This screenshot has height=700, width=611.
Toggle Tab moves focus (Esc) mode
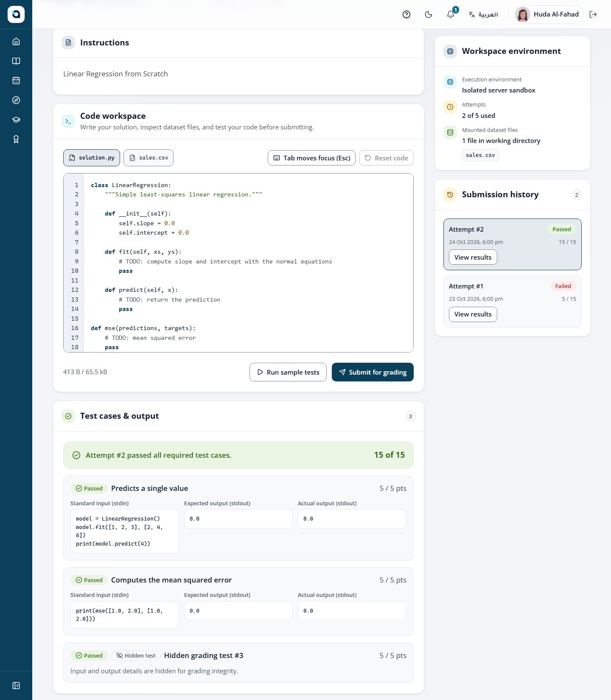[x=311, y=158]
